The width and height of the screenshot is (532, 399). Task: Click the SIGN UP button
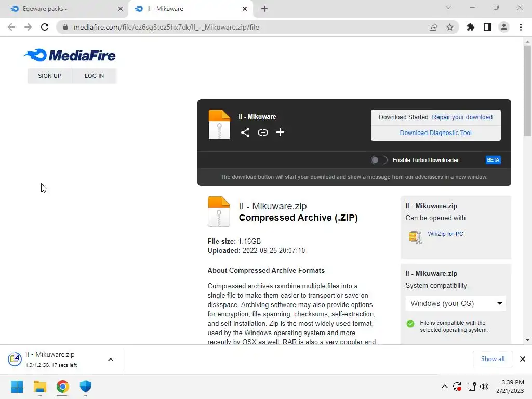tap(49, 76)
